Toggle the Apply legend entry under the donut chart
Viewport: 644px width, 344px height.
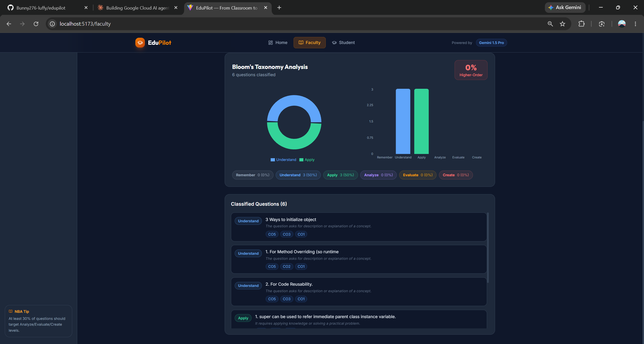click(x=307, y=160)
